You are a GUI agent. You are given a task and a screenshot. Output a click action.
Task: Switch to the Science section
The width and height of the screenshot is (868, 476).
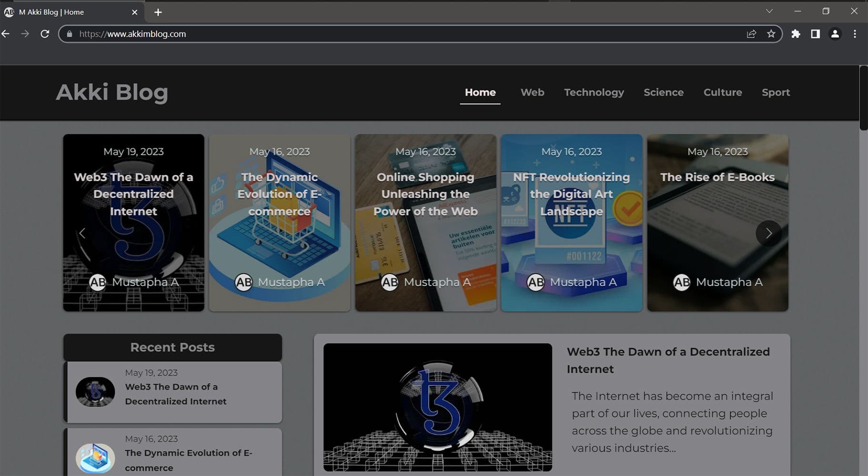click(663, 92)
